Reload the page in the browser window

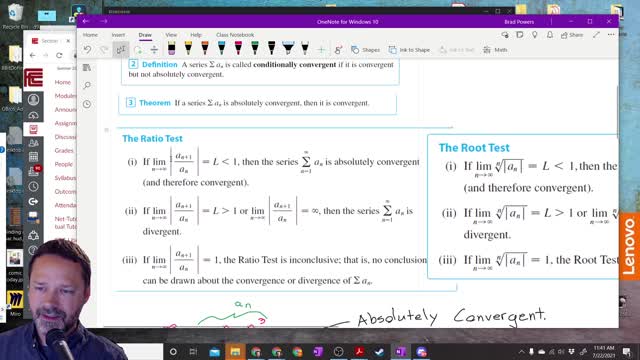click(60, 55)
